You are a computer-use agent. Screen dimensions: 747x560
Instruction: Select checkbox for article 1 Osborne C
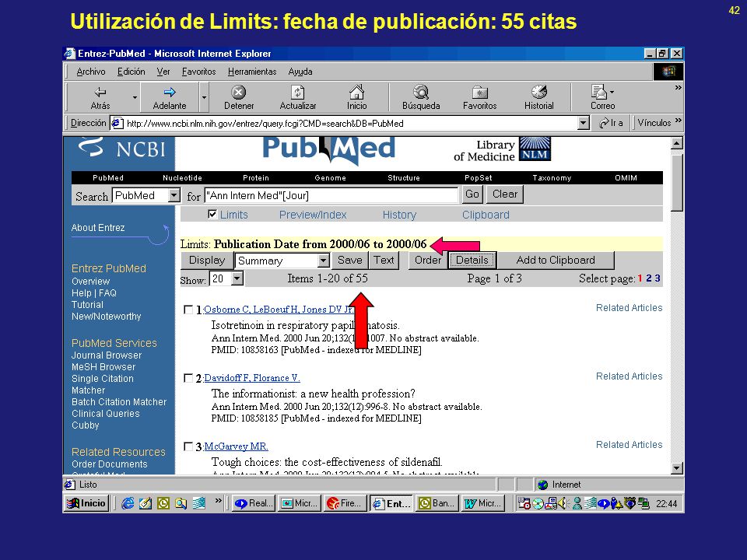click(188, 310)
